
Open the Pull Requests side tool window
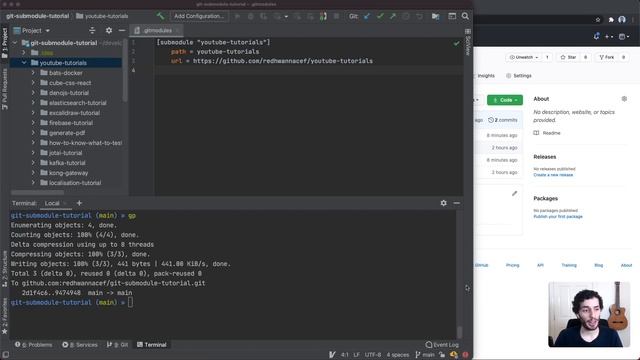click(x=5, y=89)
